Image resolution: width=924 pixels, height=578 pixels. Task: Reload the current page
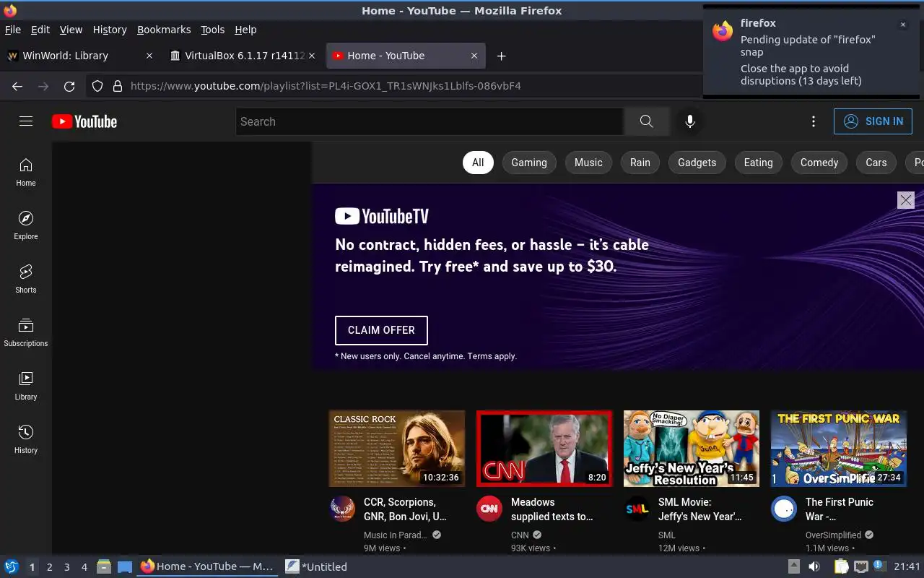click(x=69, y=86)
